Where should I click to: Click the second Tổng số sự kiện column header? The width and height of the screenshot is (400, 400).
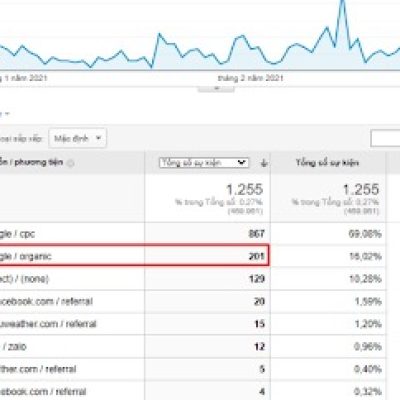click(x=327, y=163)
